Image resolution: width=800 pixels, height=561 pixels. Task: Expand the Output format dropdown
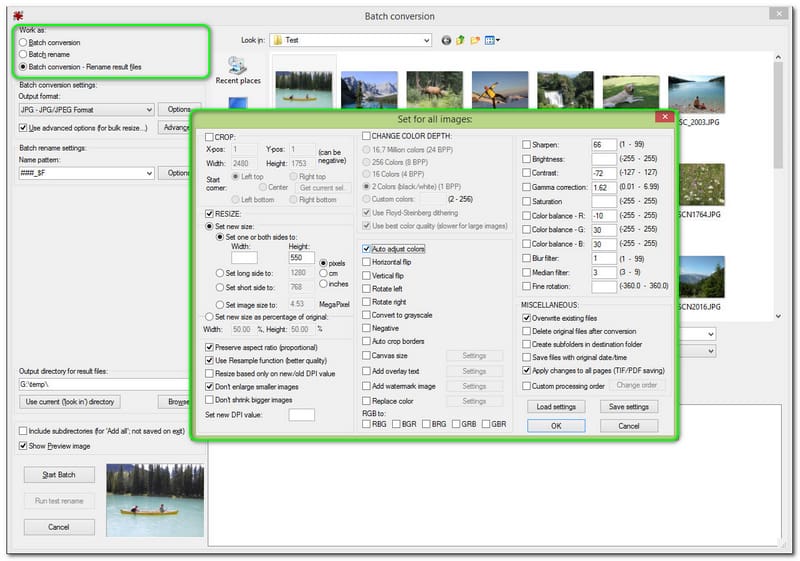pos(148,109)
